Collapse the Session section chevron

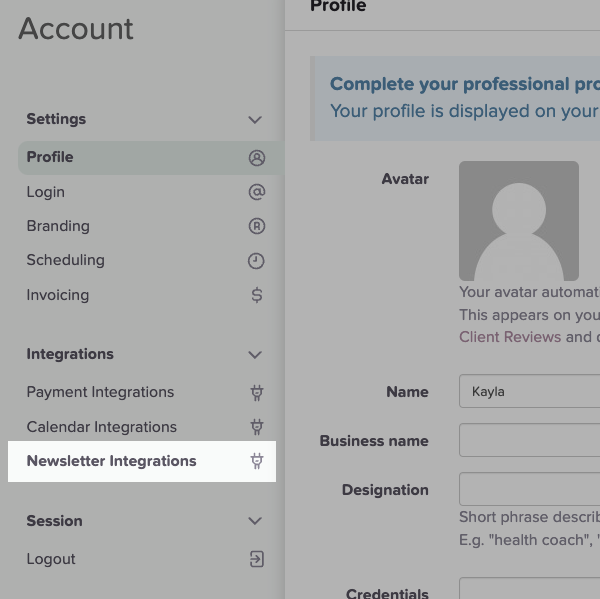pos(255,521)
